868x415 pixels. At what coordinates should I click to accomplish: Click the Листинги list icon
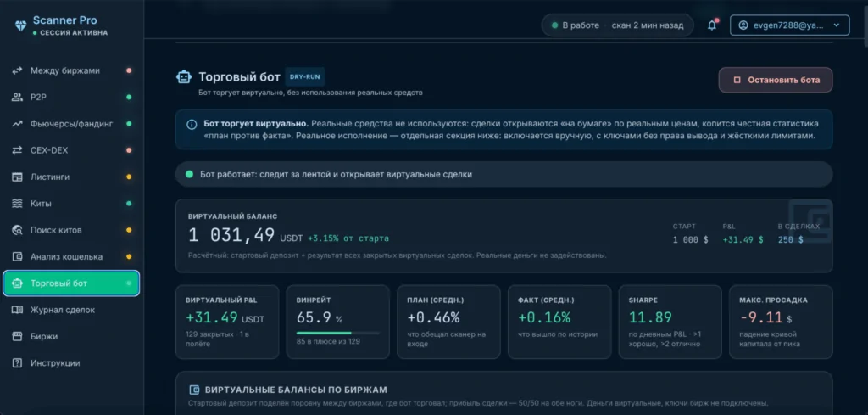pos(17,177)
